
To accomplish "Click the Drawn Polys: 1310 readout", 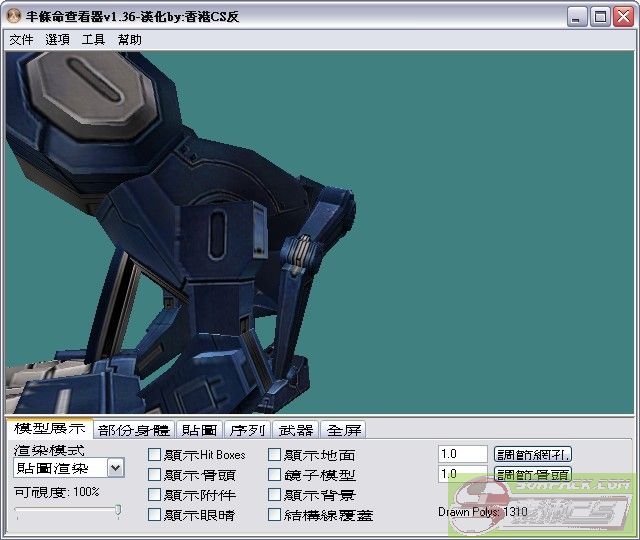I will tap(483, 511).
